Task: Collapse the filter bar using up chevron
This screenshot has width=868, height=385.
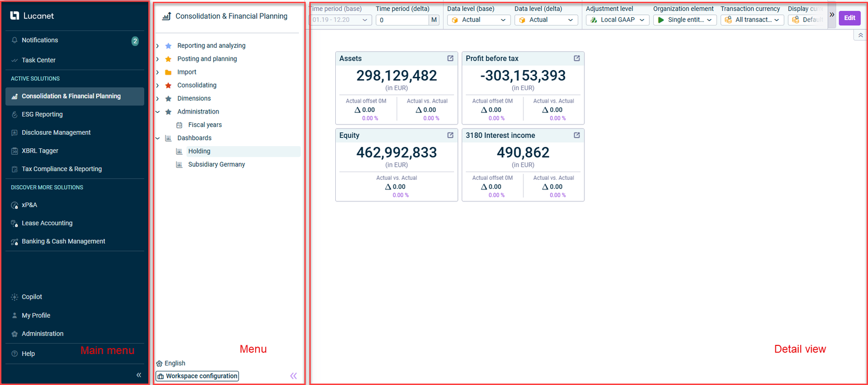Action: pyautogui.click(x=860, y=35)
